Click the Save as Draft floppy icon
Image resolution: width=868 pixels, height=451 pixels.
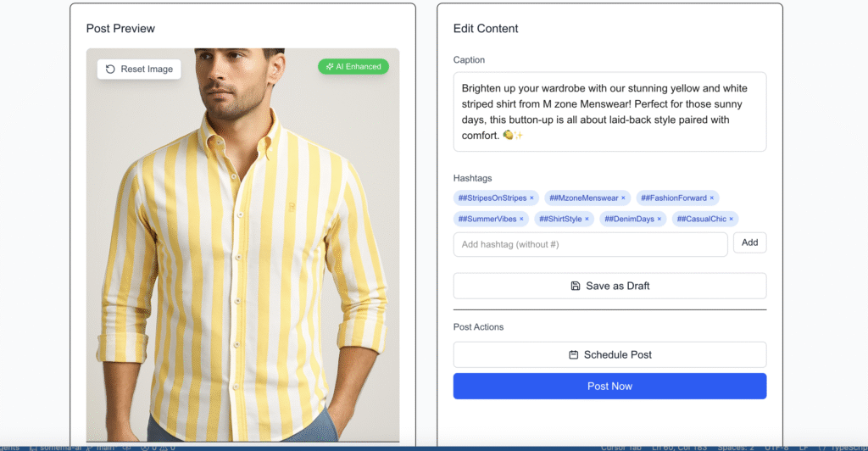[x=576, y=286]
